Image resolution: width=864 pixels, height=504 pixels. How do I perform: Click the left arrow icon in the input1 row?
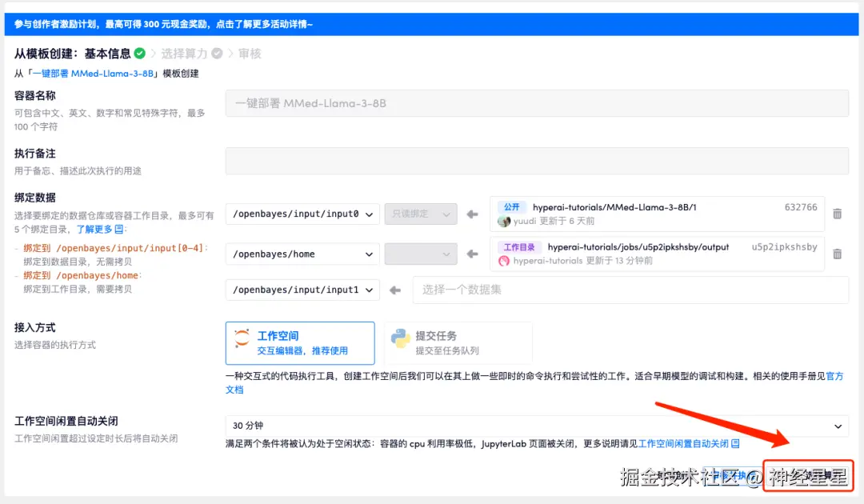click(395, 290)
